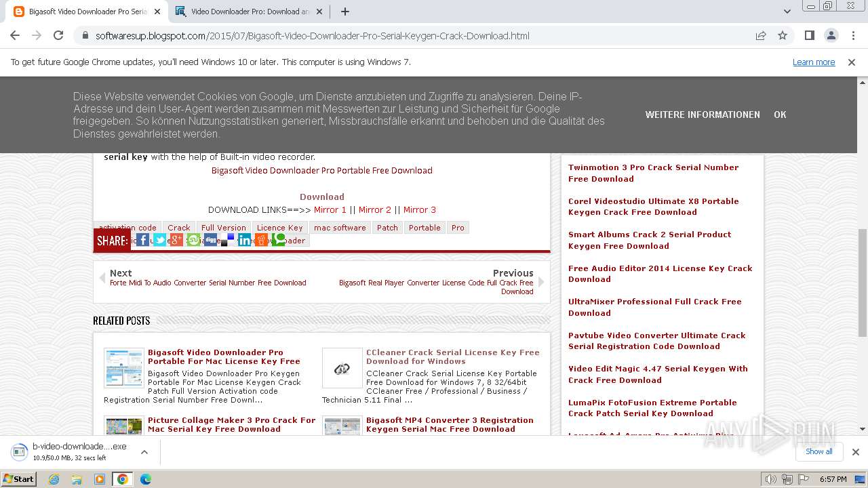Screen dimensions: 868x488
Task: Open Learn more about Chrome updates
Action: click(814, 62)
